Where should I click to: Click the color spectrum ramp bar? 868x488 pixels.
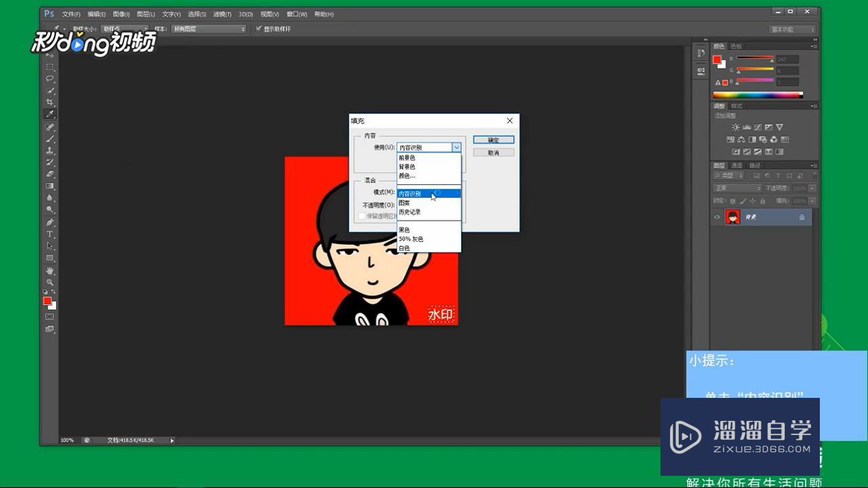click(757, 95)
